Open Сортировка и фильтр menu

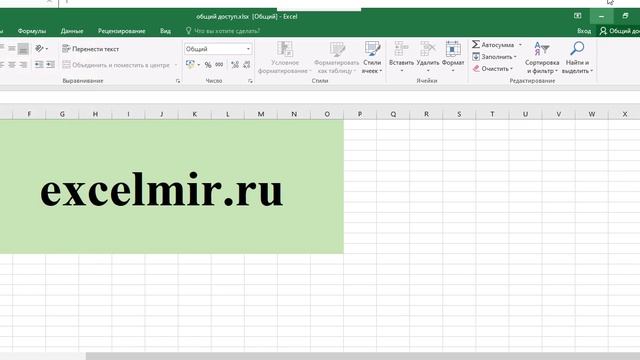[542, 58]
